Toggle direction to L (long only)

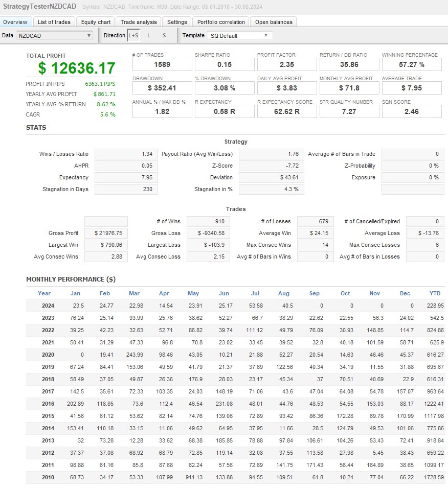(149, 36)
